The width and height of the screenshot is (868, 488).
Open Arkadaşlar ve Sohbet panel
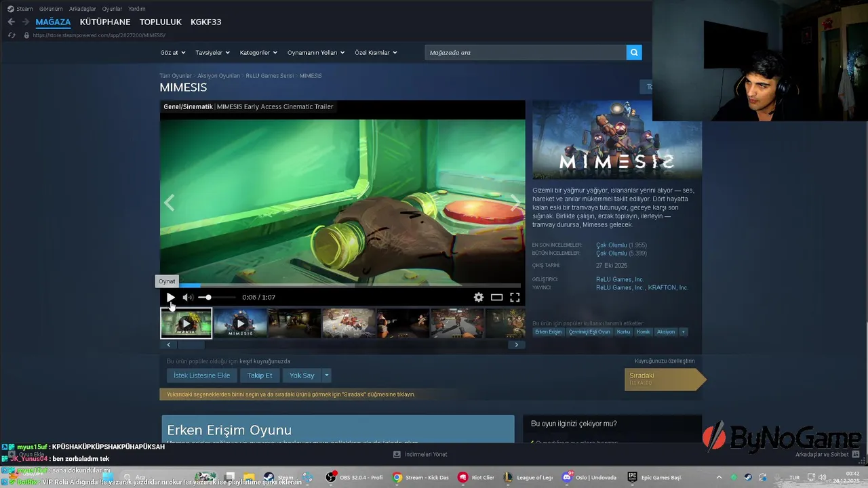point(827,454)
